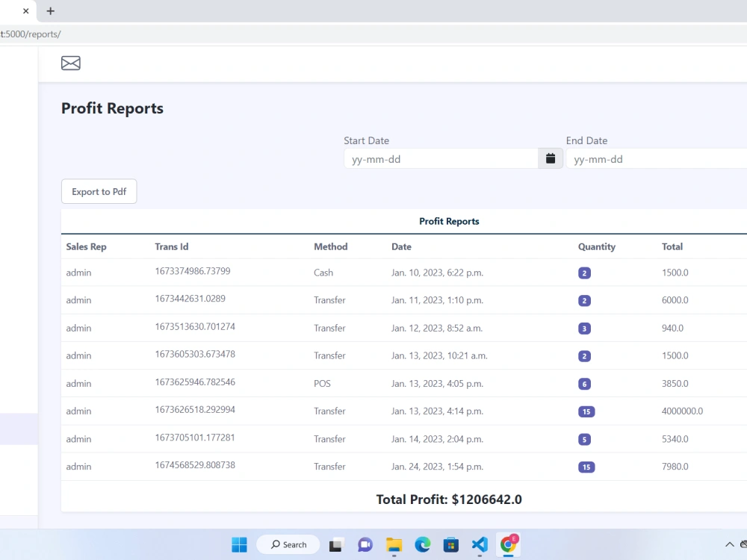Viewport: 747px width, 560px height.
Task: Click the Chrome taskbar icon
Action: [x=508, y=544]
